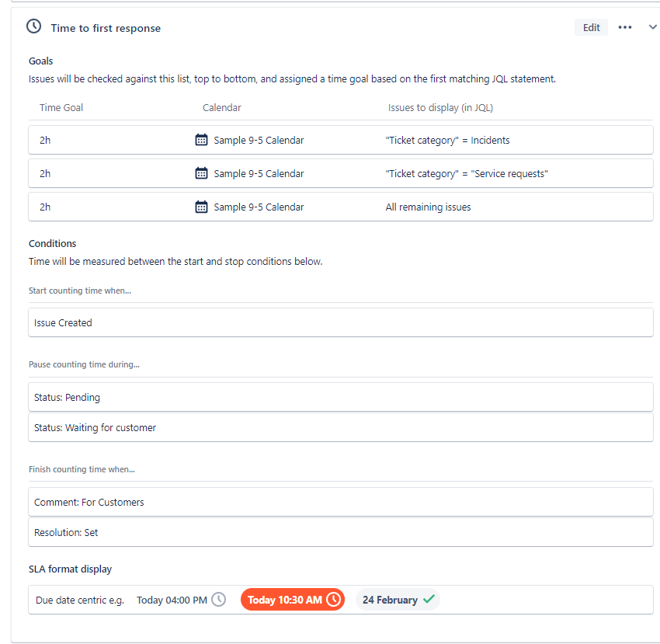Click the red Today 10:30 AM breached badge
The width and height of the screenshot is (660, 644).
[x=293, y=600]
